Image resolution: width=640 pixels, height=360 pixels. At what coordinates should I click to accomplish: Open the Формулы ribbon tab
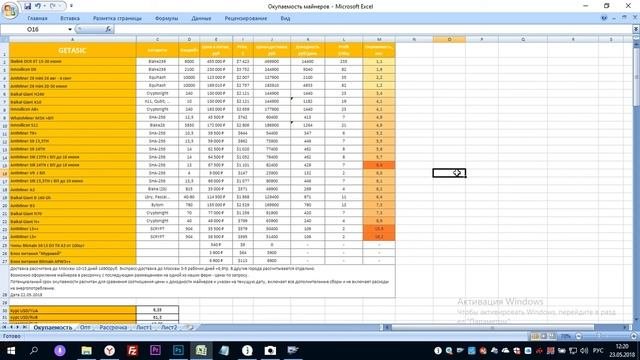click(x=167, y=18)
